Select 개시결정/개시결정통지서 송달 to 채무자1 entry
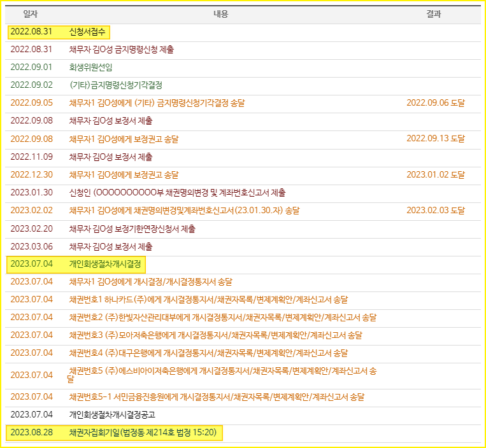486x448 pixels. [x=150, y=282]
